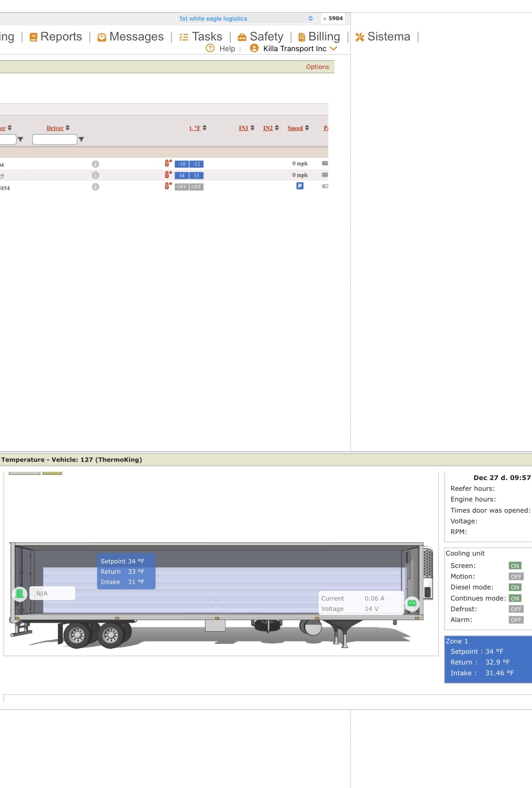532x788 pixels.
Task: Open the Reports menu
Action: click(x=56, y=37)
